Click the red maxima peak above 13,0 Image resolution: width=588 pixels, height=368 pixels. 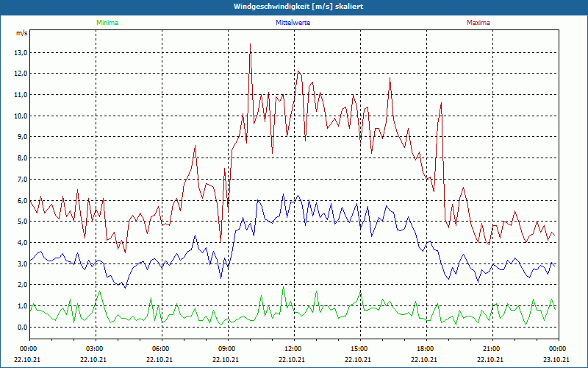[250, 44]
